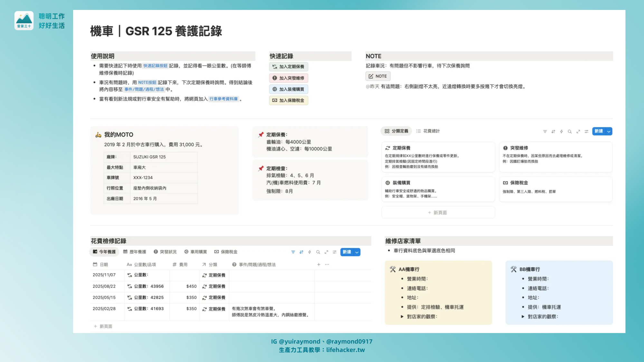644x362 pixels.
Task: Expand 對店家的觀察 toggle under AA機車行
Action: click(x=402, y=317)
